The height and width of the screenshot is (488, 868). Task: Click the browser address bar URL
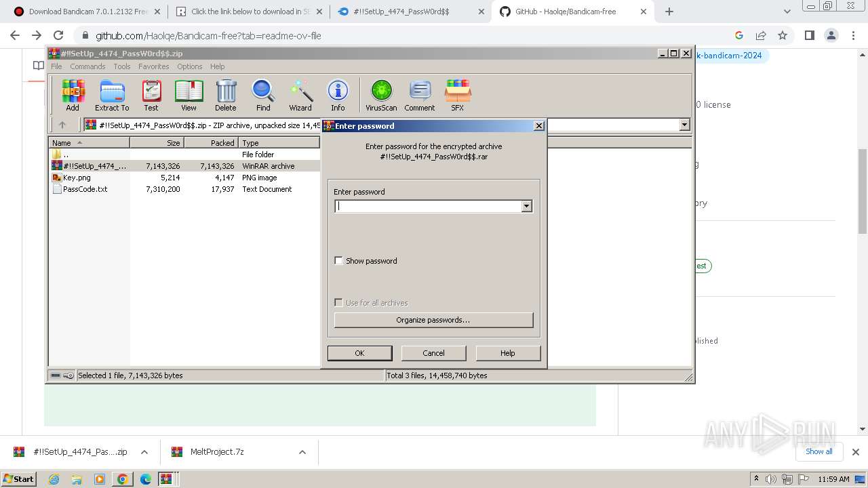point(208,36)
